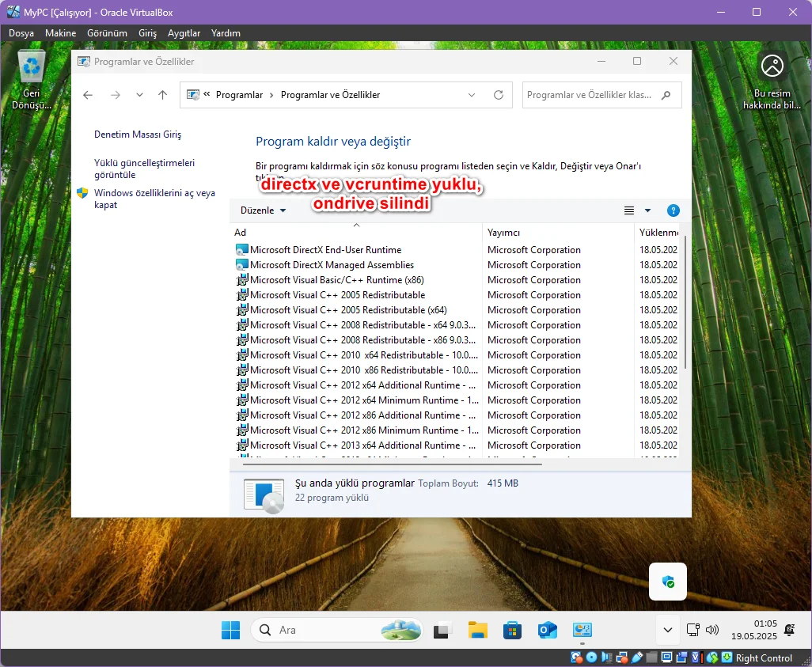Screen dimensions: 812x667
Task: Click the mouse integration icon in VirtualBox status bar
Action: (712, 658)
